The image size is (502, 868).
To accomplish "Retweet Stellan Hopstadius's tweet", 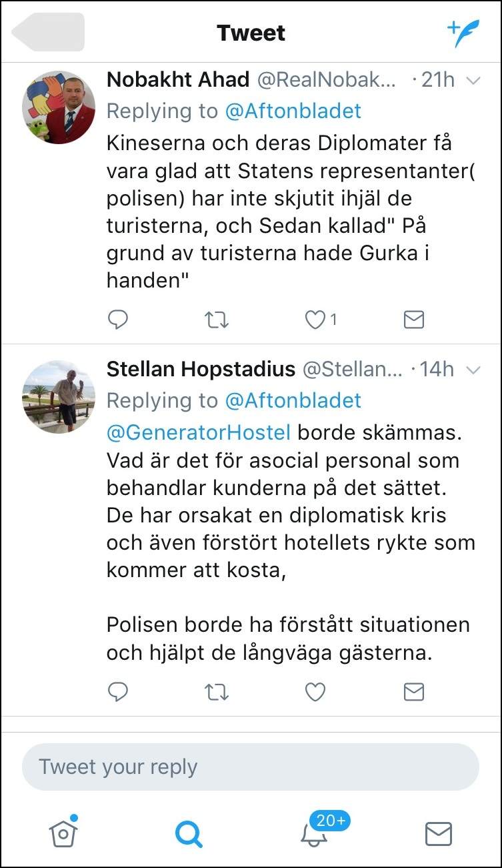I will pyautogui.click(x=216, y=693).
